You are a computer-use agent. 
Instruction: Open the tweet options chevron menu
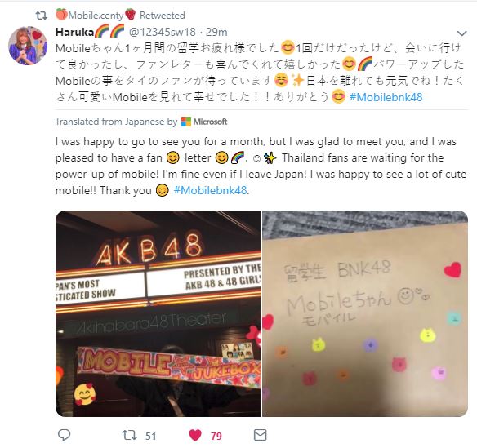461,33
